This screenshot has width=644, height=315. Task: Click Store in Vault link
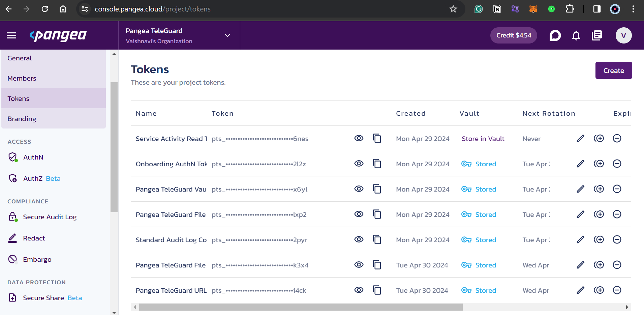tap(483, 139)
